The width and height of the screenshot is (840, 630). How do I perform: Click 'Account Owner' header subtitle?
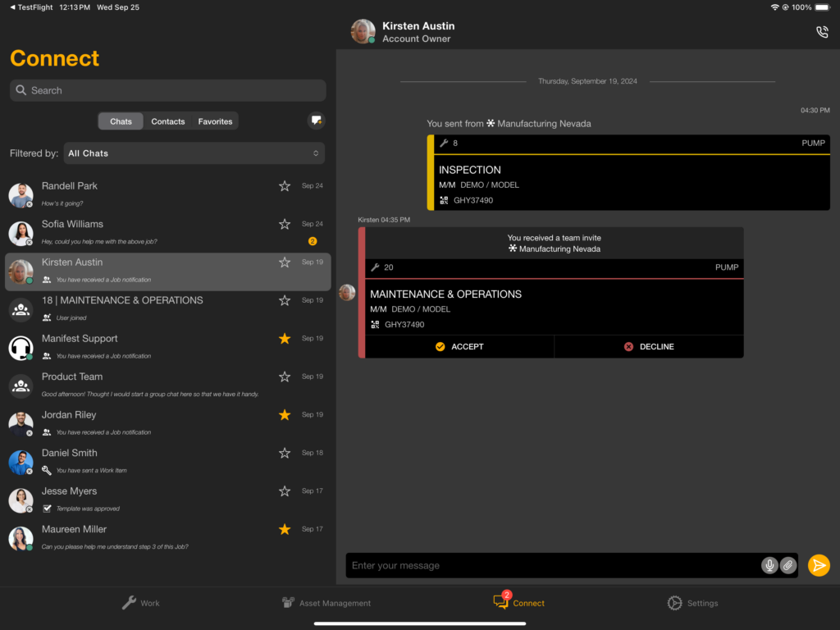416,39
